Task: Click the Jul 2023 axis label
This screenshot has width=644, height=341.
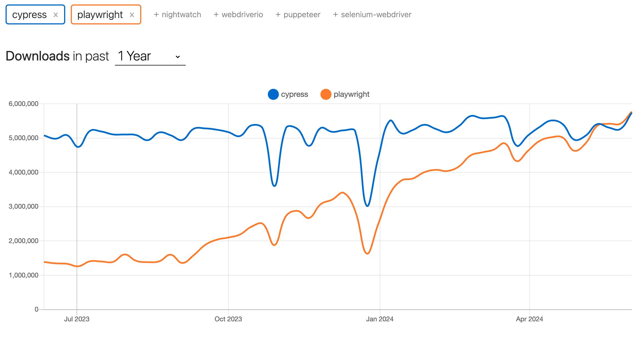Action: point(77,319)
